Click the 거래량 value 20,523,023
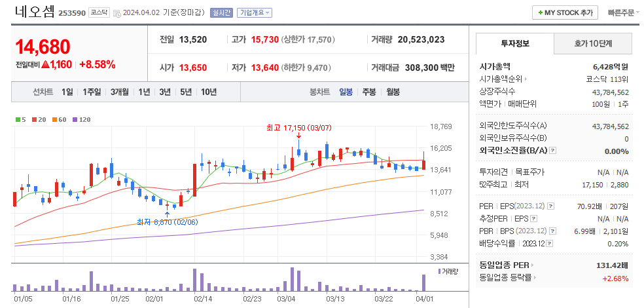The image size is (644, 308). pyautogui.click(x=421, y=40)
